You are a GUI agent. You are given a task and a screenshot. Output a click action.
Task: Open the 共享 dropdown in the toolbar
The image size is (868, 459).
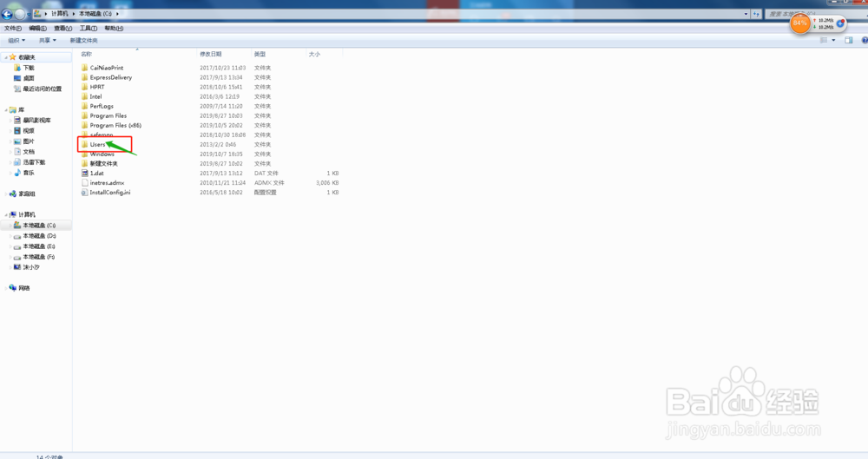click(x=47, y=41)
